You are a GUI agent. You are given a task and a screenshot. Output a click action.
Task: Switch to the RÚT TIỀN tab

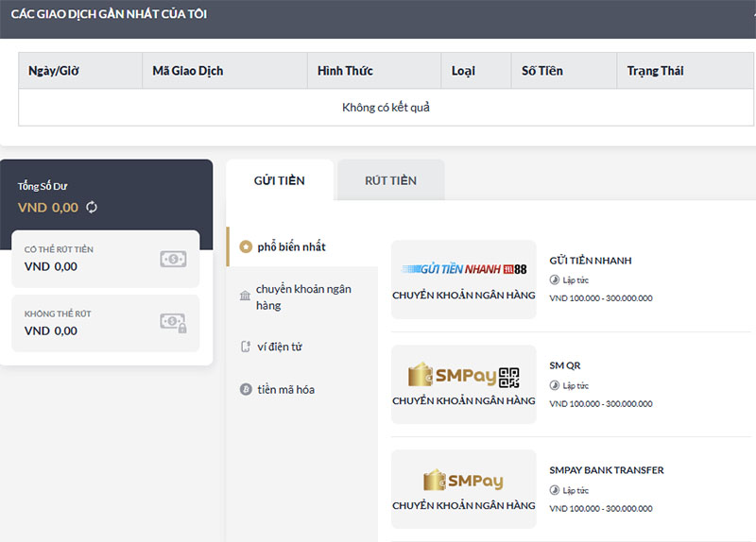coord(390,180)
